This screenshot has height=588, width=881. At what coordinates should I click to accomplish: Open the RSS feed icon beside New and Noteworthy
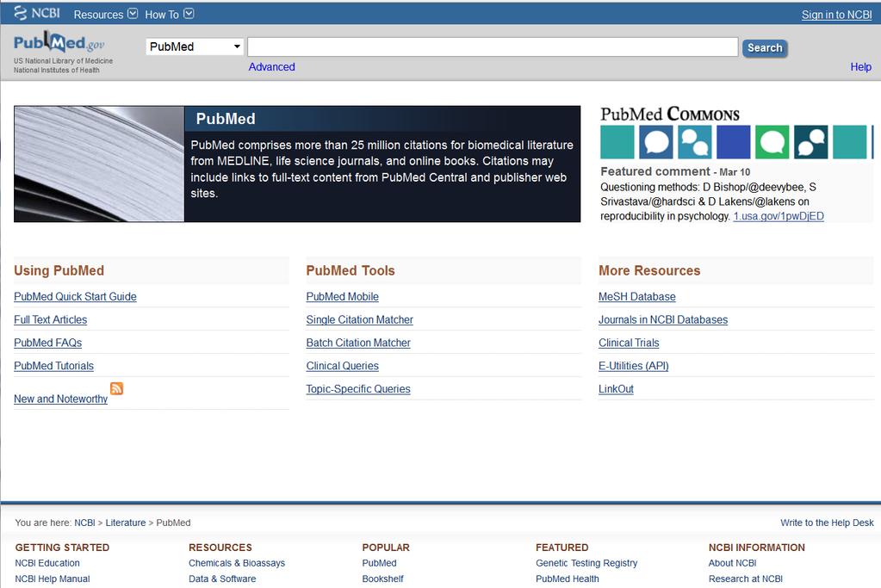[x=116, y=388]
